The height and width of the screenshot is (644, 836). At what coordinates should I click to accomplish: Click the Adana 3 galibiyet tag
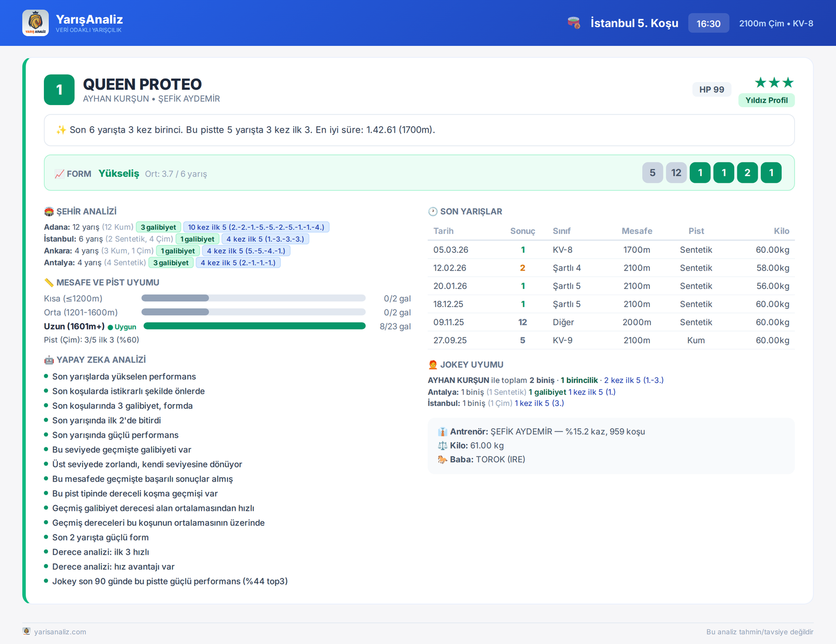(158, 227)
